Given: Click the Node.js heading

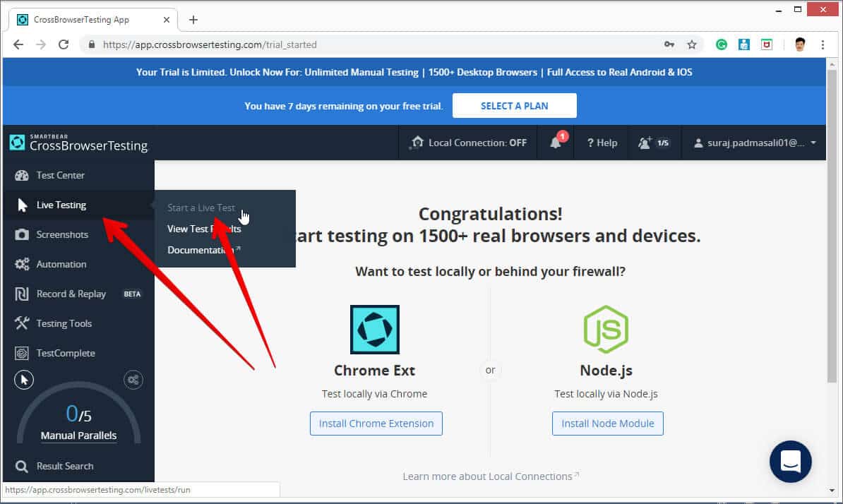Looking at the screenshot, I should [606, 370].
